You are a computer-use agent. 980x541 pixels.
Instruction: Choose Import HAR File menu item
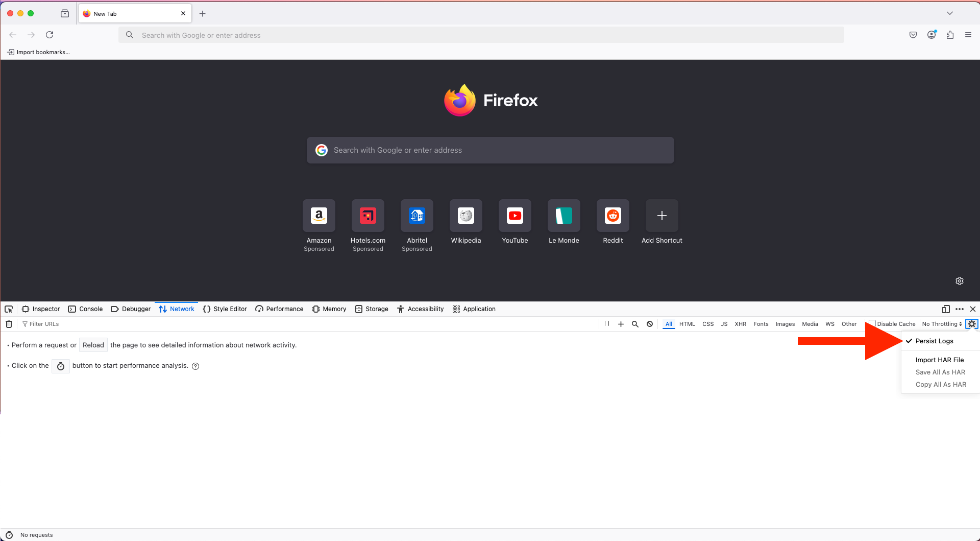(x=940, y=360)
